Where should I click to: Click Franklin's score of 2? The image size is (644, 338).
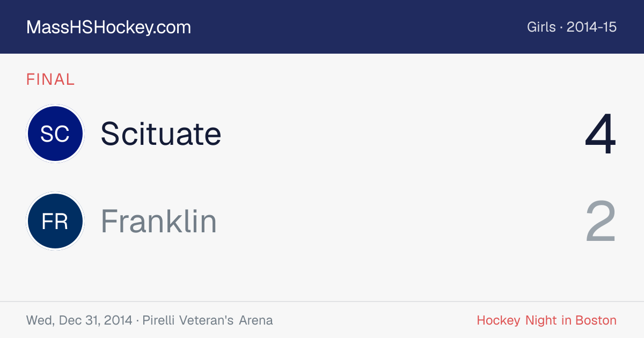click(x=601, y=221)
